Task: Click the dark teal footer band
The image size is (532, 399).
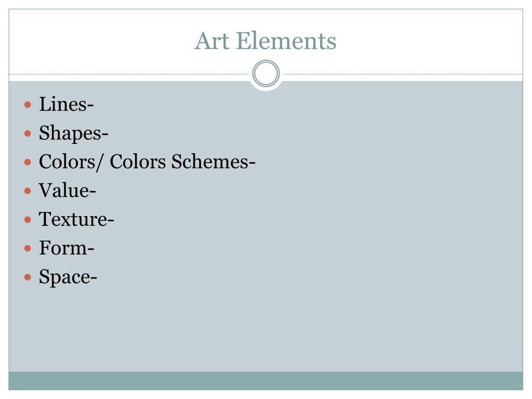Action: tap(265, 381)
